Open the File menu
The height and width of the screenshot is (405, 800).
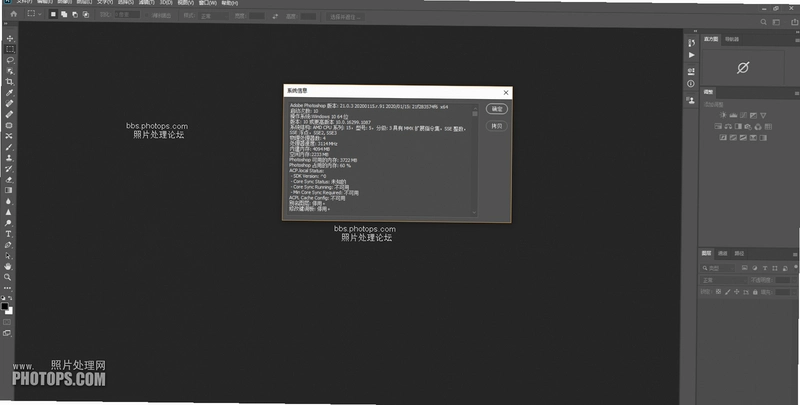coord(23,2)
